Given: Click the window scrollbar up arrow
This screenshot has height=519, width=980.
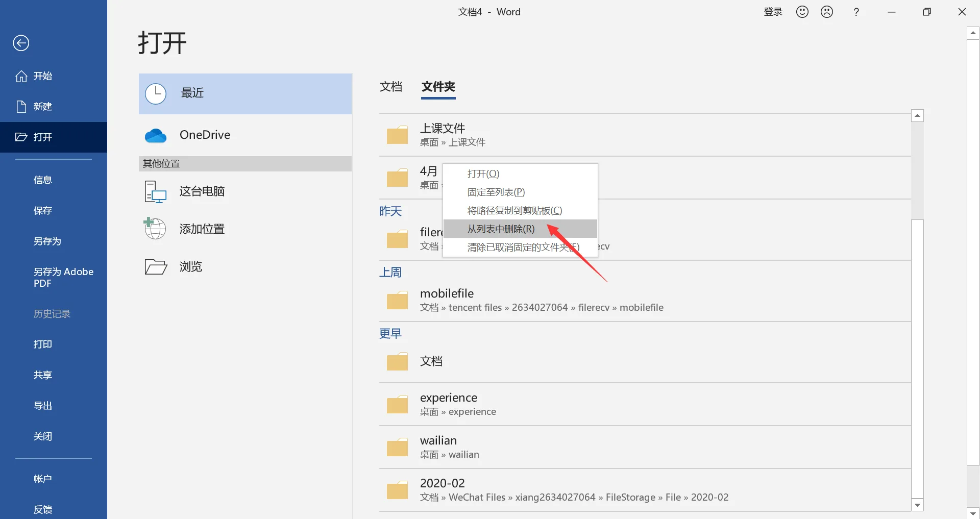Looking at the screenshot, I should (x=973, y=33).
